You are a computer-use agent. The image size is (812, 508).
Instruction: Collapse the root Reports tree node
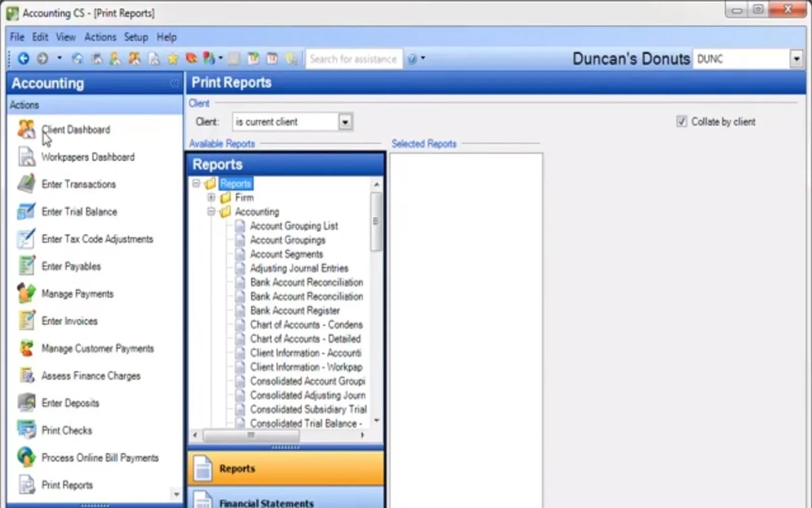[196, 183]
